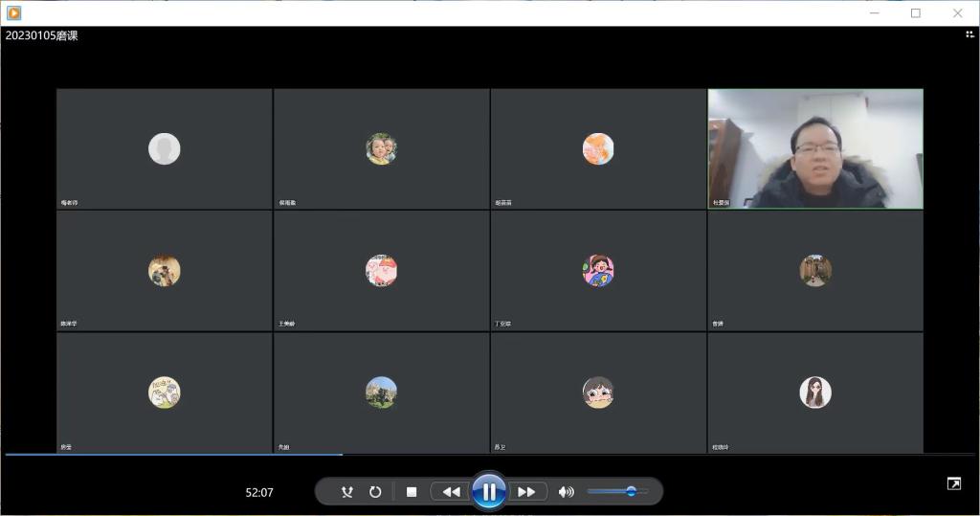Open the Media Player title bar icon menu
The height and width of the screenshot is (516, 980).
tap(13, 12)
